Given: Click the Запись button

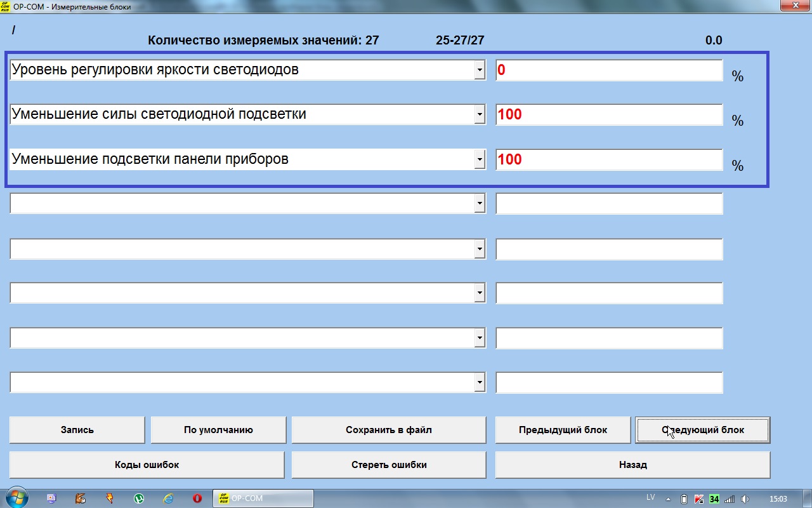Looking at the screenshot, I should 77,430.
